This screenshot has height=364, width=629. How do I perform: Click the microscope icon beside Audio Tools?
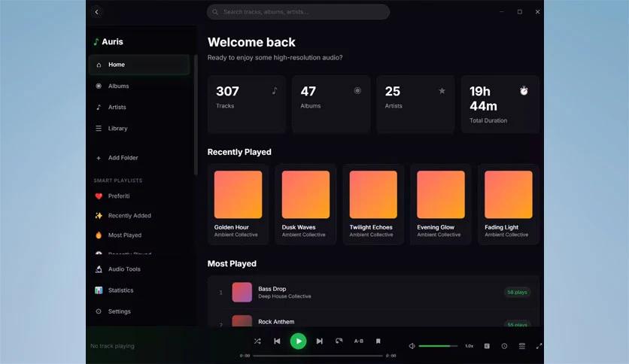(99, 269)
